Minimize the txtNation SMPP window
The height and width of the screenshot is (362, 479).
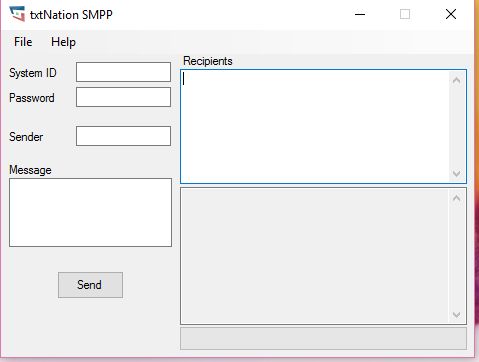[360, 14]
